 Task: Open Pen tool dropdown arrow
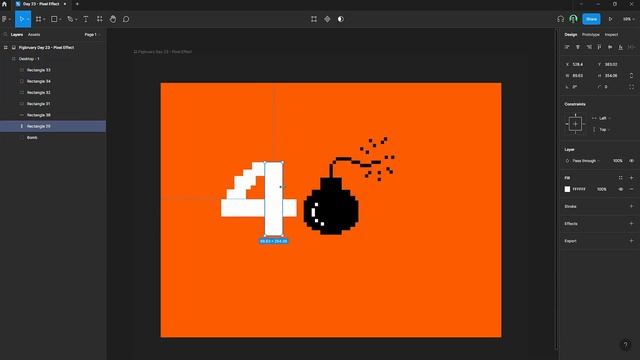point(76,19)
